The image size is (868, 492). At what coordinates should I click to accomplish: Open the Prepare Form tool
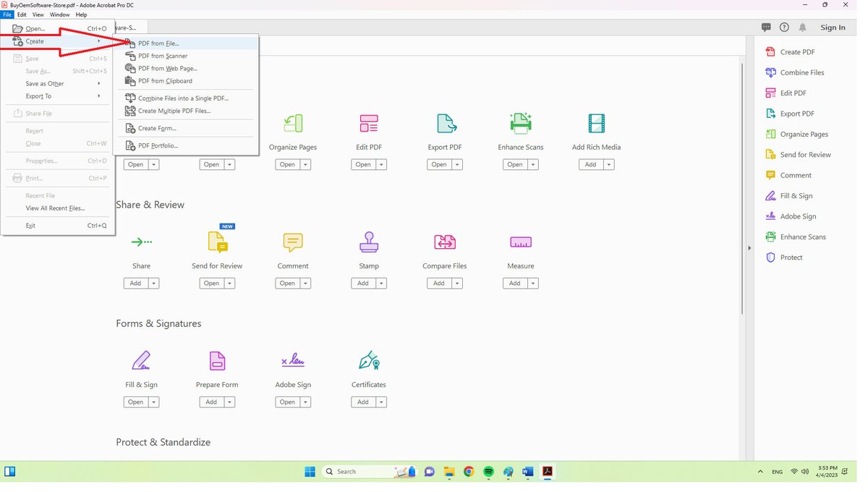click(217, 362)
